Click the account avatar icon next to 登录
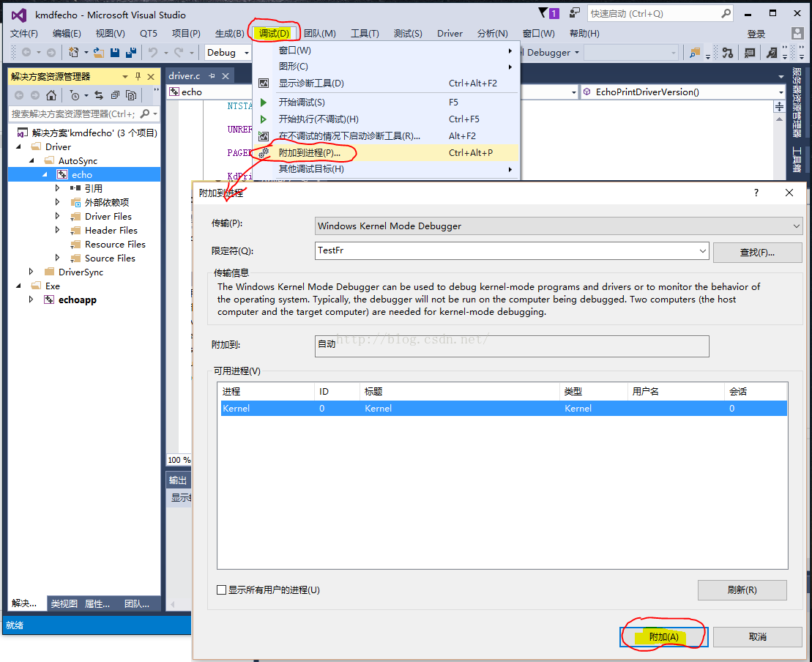The height and width of the screenshot is (662, 812). point(797,34)
